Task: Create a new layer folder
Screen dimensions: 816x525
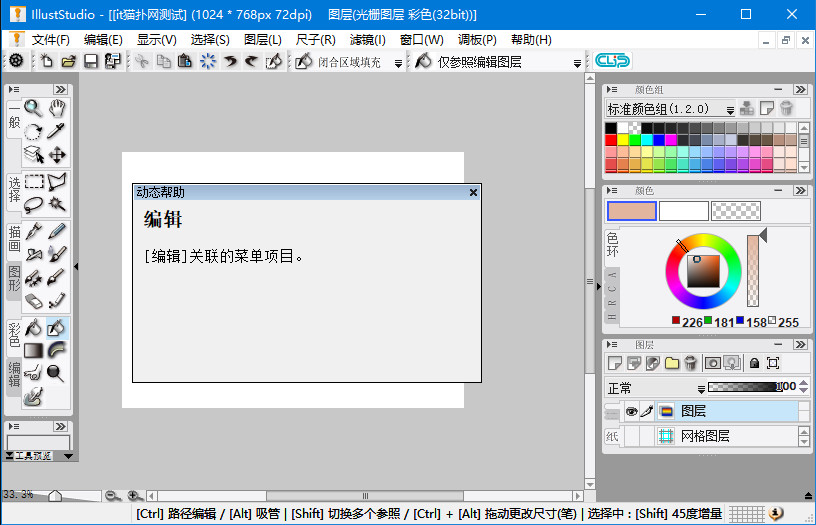Action: tap(672, 363)
